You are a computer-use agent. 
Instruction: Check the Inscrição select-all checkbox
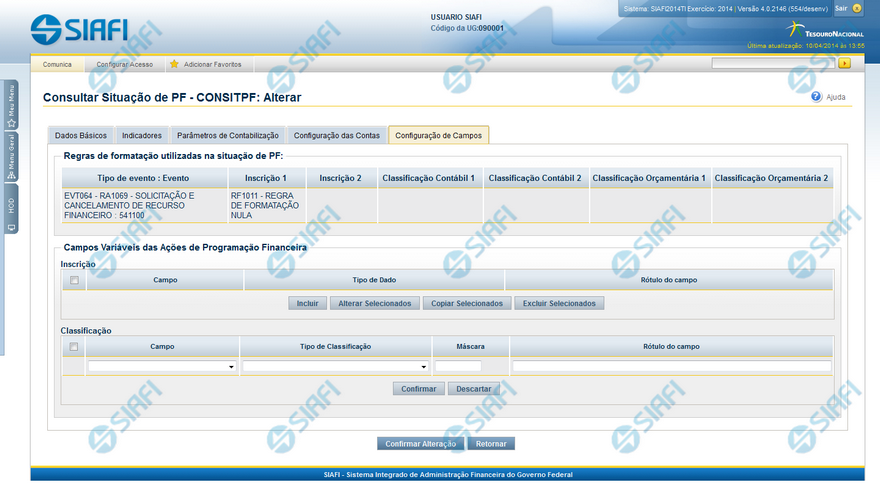point(73,281)
